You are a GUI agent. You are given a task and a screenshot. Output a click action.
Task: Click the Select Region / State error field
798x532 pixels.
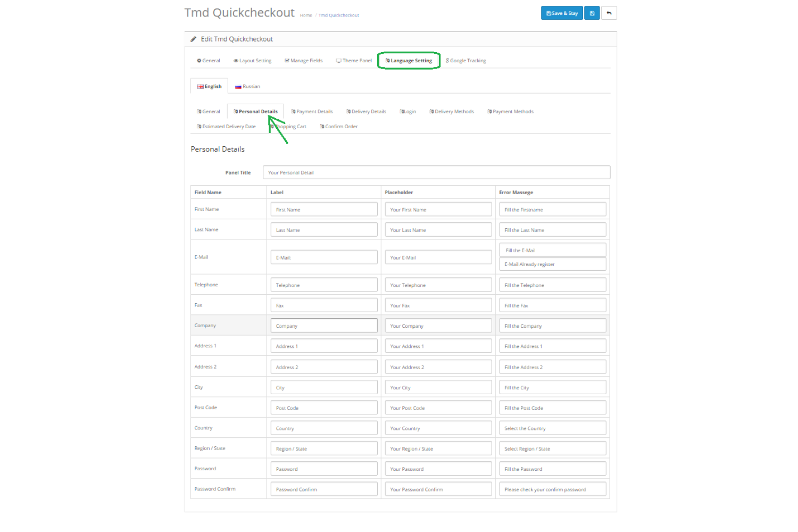pyautogui.click(x=553, y=448)
